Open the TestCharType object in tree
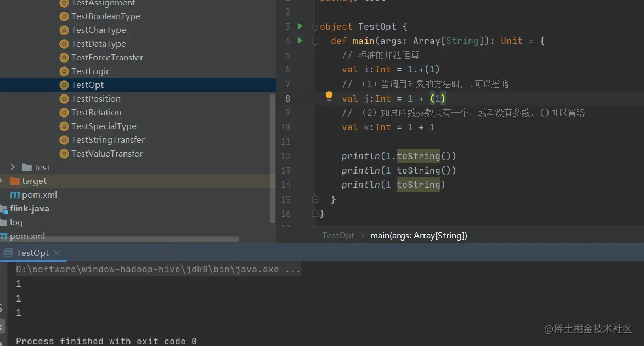This screenshot has width=644, height=346. [x=99, y=30]
